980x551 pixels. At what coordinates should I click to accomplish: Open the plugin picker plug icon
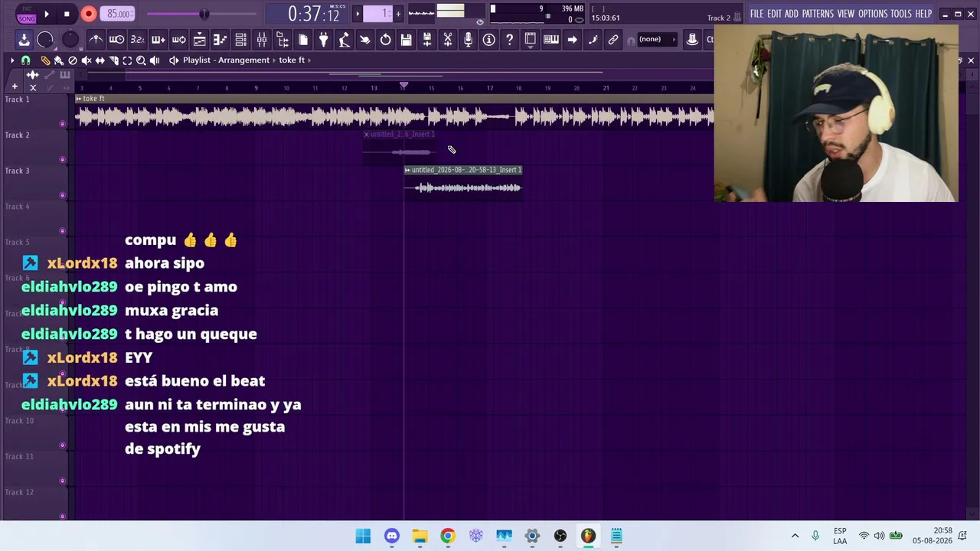coord(324,40)
